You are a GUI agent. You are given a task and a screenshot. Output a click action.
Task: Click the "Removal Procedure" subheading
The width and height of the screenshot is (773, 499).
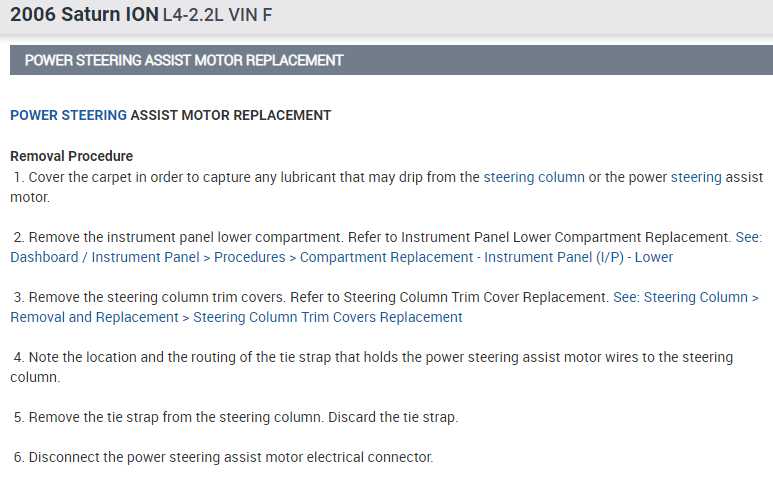tap(71, 156)
